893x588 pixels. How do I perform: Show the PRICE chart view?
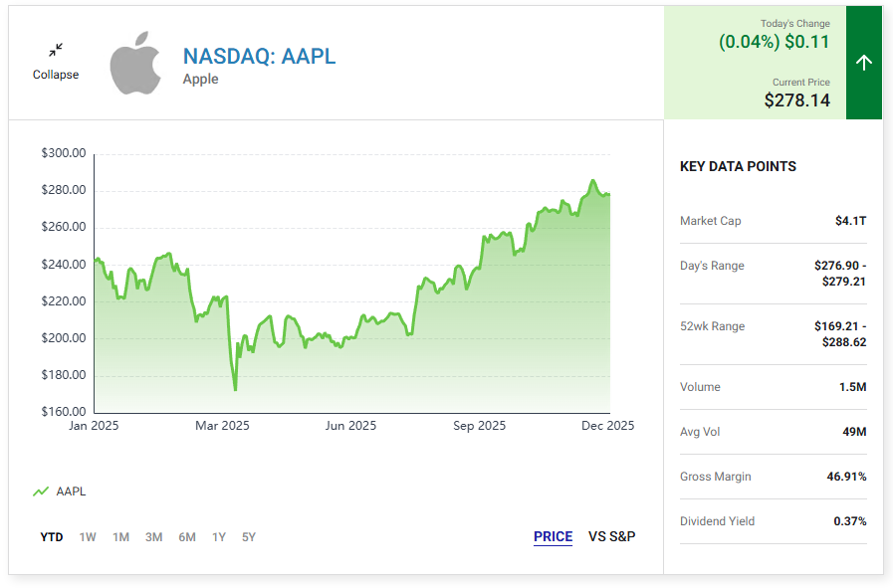coord(553,536)
